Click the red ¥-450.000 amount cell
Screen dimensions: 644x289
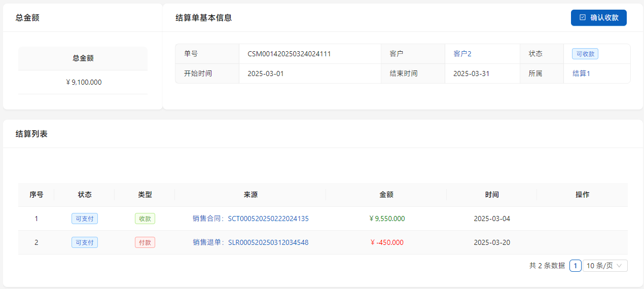point(387,242)
